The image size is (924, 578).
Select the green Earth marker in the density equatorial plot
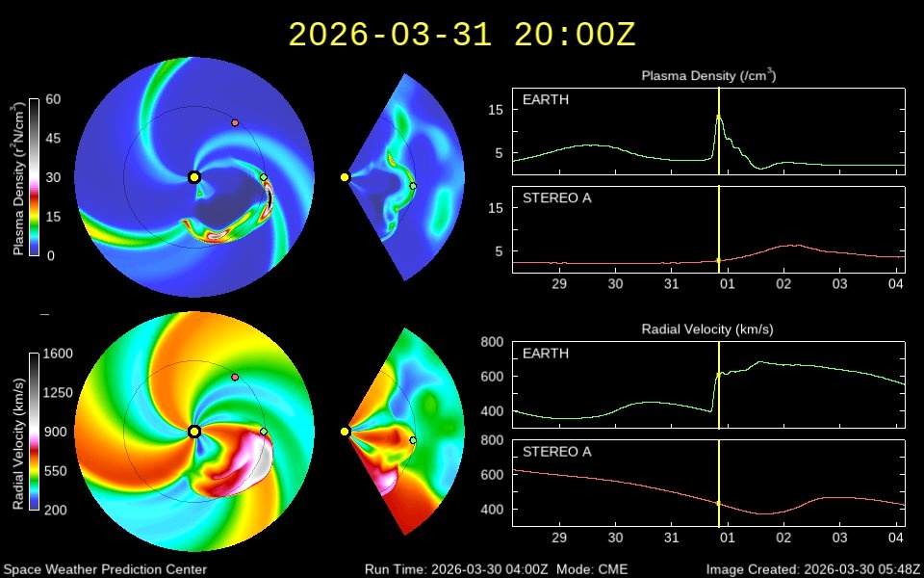point(264,177)
